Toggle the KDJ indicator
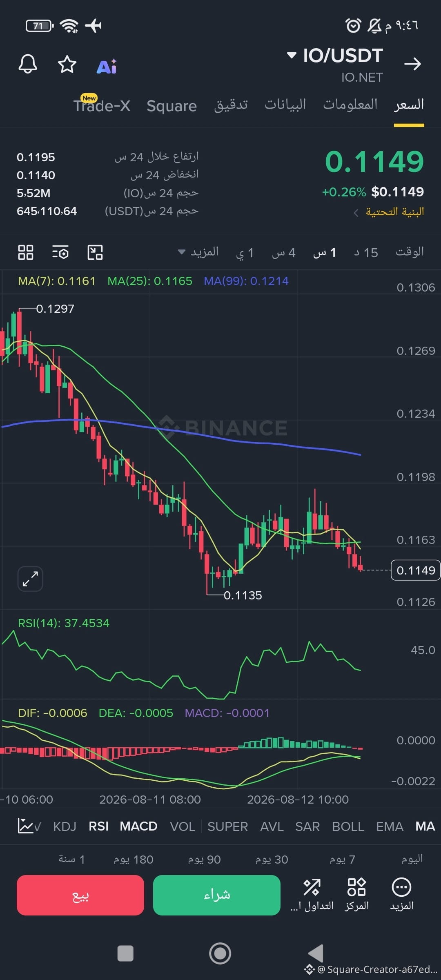The width and height of the screenshot is (441, 980). pyautogui.click(x=65, y=826)
